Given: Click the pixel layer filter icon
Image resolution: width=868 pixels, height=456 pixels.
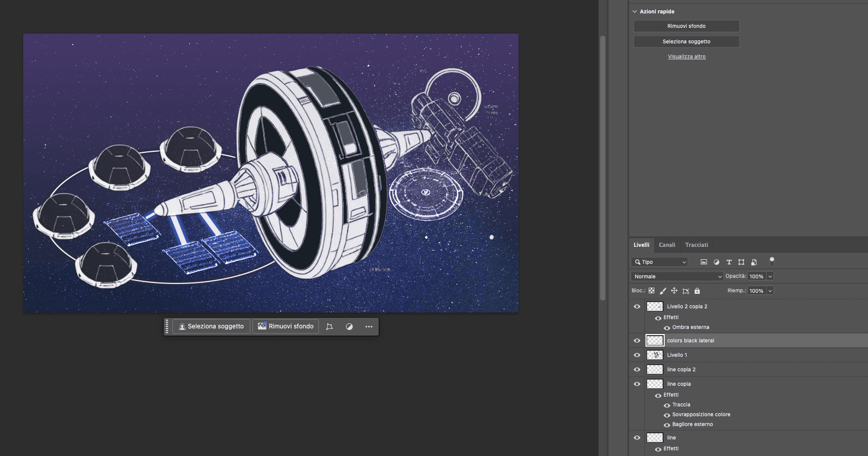Looking at the screenshot, I should [x=704, y=262].
